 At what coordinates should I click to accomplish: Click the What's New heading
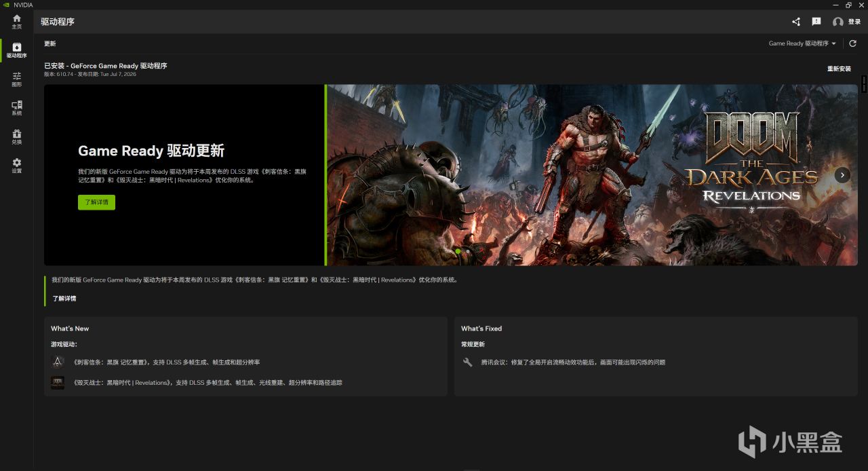pos(70,328)
